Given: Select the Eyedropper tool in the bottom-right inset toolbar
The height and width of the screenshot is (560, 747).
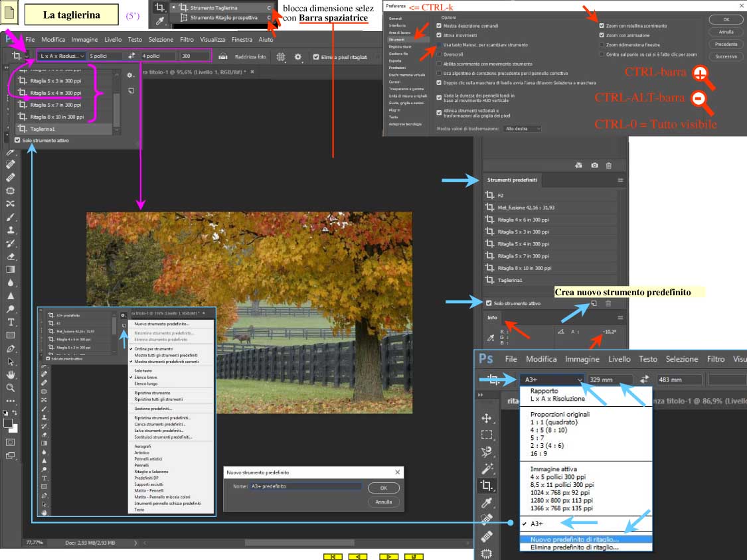Looking at the screenshot, I should pos(487,503).
